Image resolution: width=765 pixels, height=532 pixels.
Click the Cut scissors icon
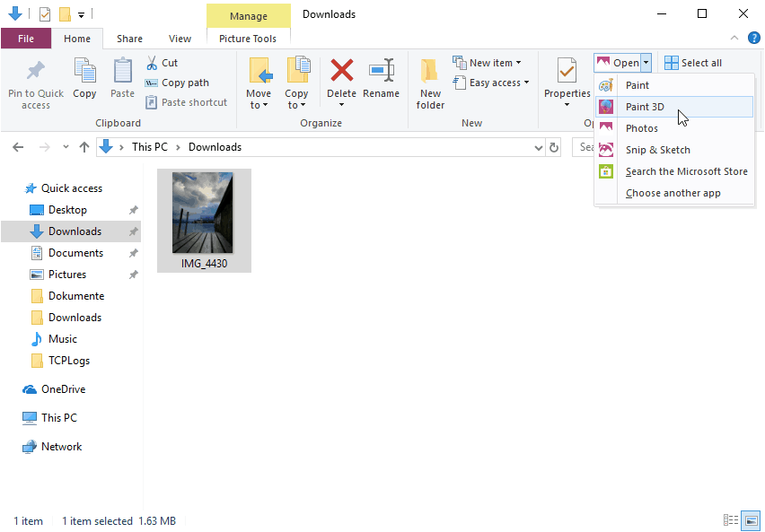coord(152,63)
